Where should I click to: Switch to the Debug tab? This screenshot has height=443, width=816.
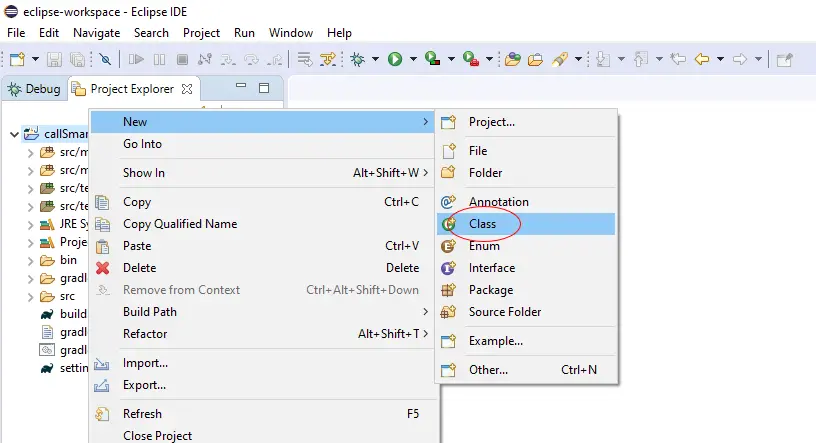coord(34,89)
